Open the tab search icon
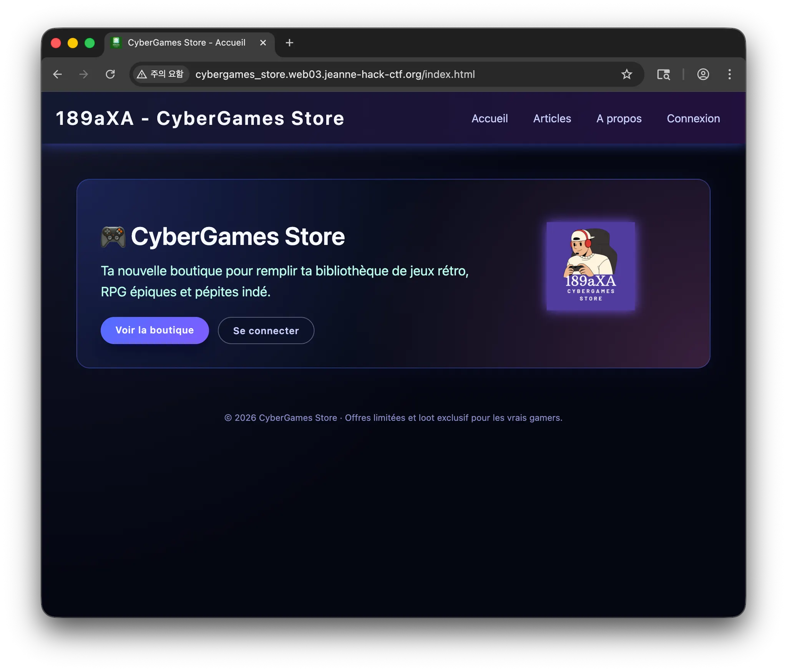The image size is (787, 672). click(x=663, y=74)
